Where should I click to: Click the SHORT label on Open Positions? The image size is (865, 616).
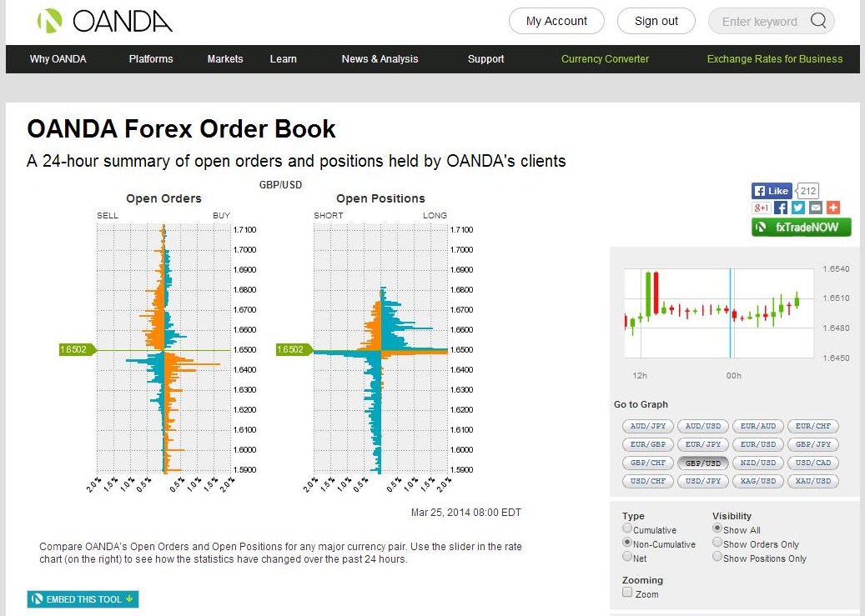coord(329,216)
